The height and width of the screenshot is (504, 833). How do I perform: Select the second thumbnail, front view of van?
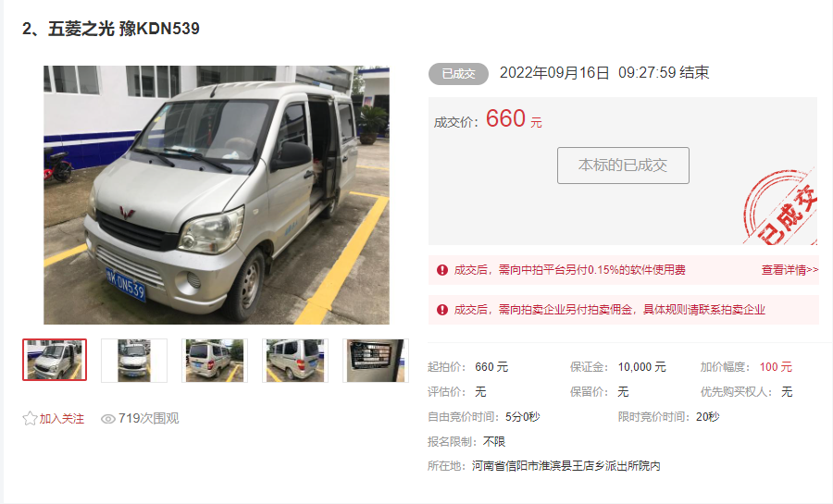coord(134,361)
